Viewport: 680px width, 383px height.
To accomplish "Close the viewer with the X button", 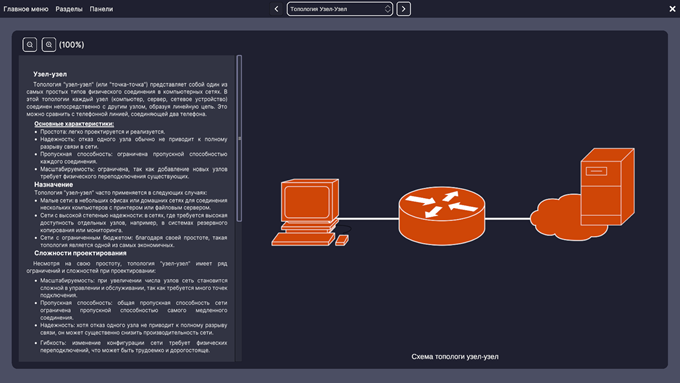I will [672, 9].
